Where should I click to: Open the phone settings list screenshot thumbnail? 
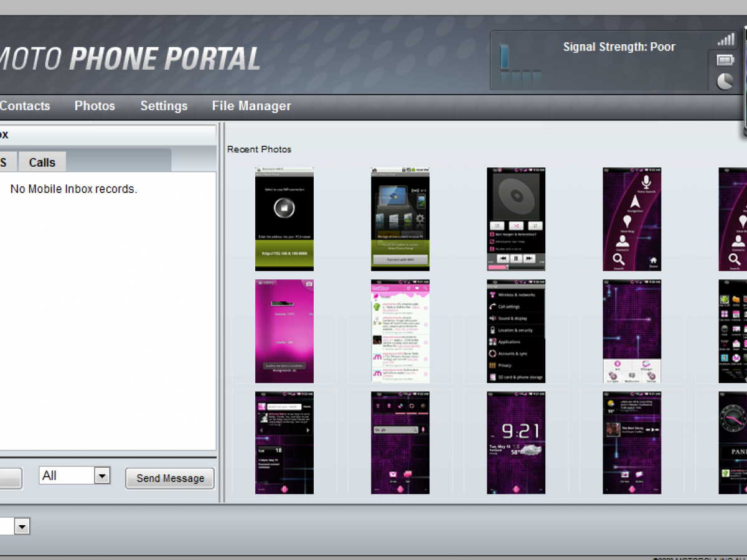point(516,331)
